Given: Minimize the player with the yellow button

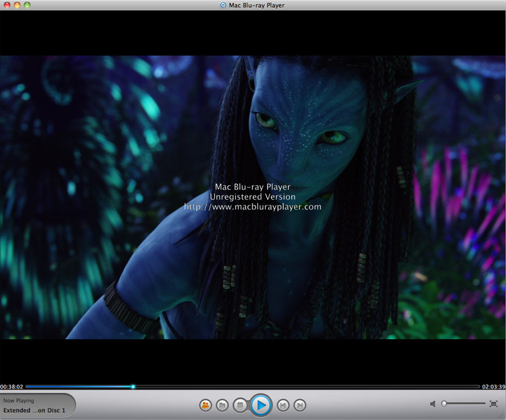Looking at the screenshot, I should pos(17,5).
